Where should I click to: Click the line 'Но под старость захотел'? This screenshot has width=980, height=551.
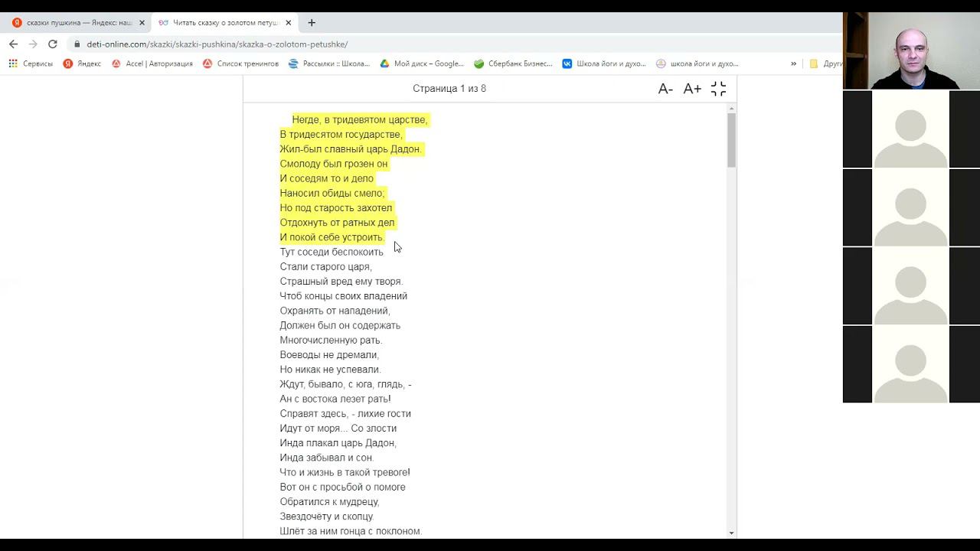coord(336,208)
